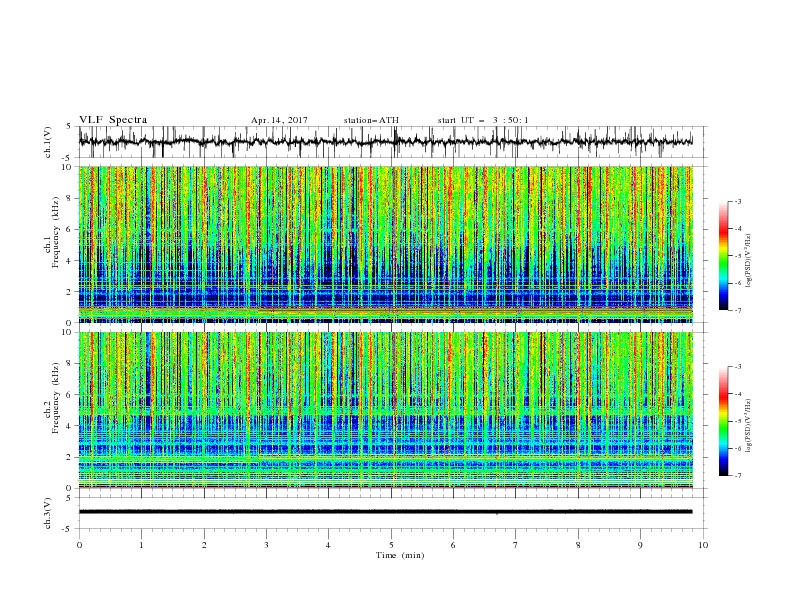The image size is (792, 612).
Task: Click the '0' tick on the time axis
Action: [79, 545]
